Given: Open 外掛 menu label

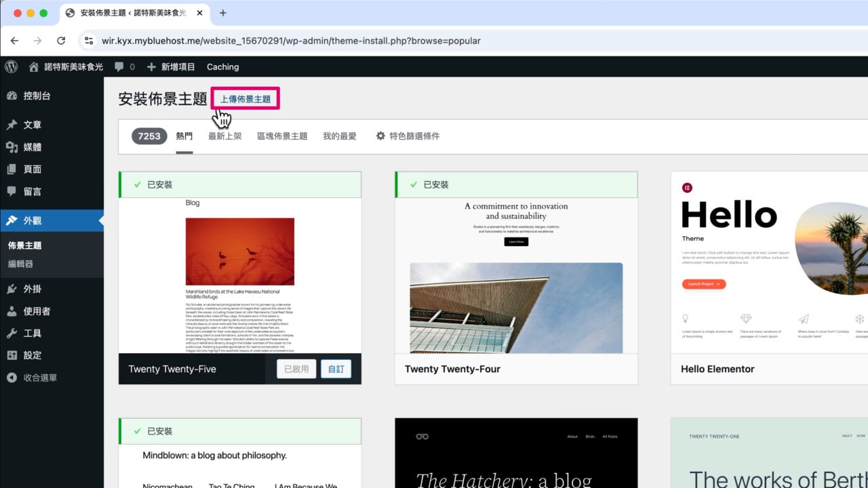Looking at the screenshot, I should (x=33, y=289).
